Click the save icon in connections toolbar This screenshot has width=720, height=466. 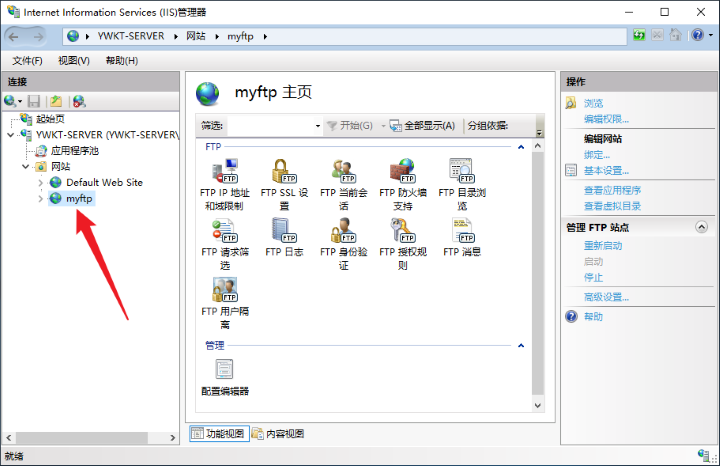[x=34, y=101]
